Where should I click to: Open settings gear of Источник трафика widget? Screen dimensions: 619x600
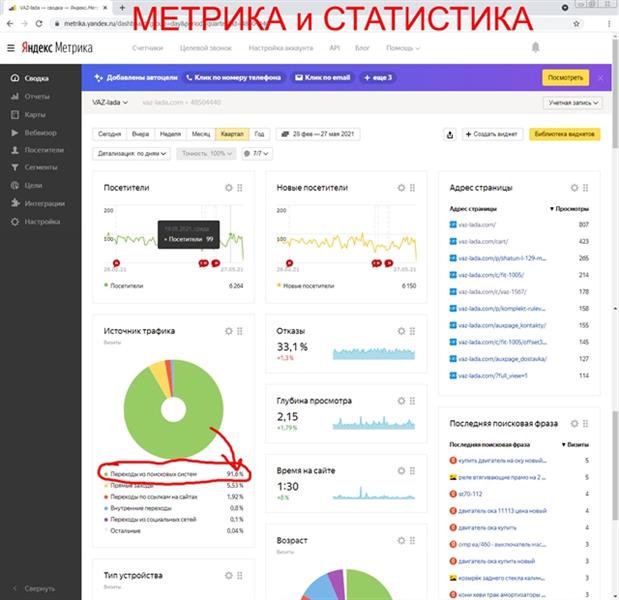tap(229, 331)
